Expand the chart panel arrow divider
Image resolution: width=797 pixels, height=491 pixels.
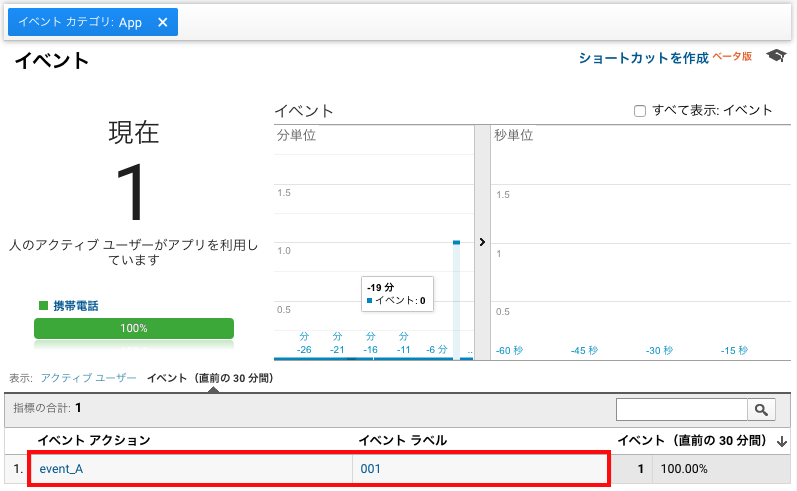482,242
